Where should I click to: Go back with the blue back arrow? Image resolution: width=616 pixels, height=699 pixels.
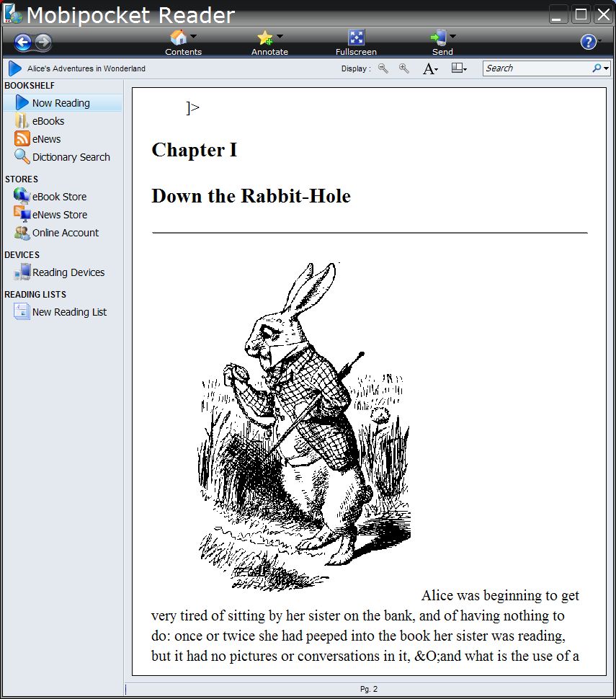23,43
